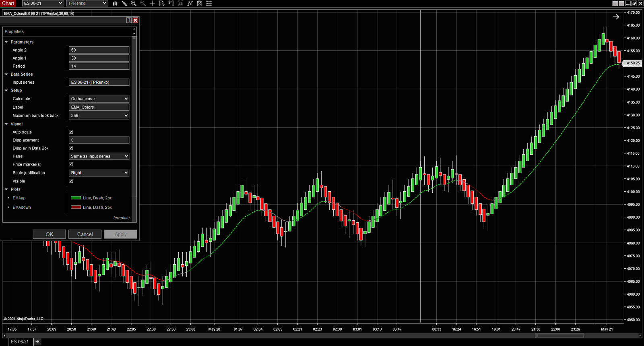Open the Calculate dropdown set to On bar close
The height and width of the screenshot is (346, 644).
99,99
